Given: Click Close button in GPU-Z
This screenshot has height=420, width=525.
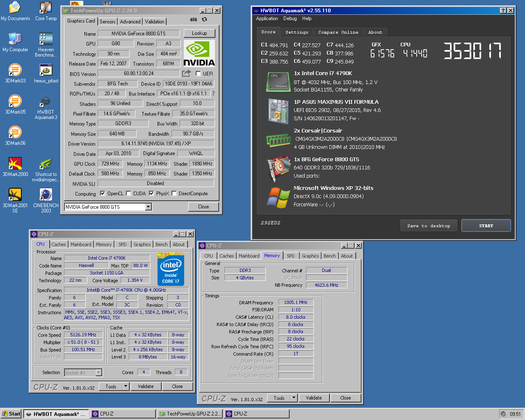Looking at the screenshot, I should (203, 207).
